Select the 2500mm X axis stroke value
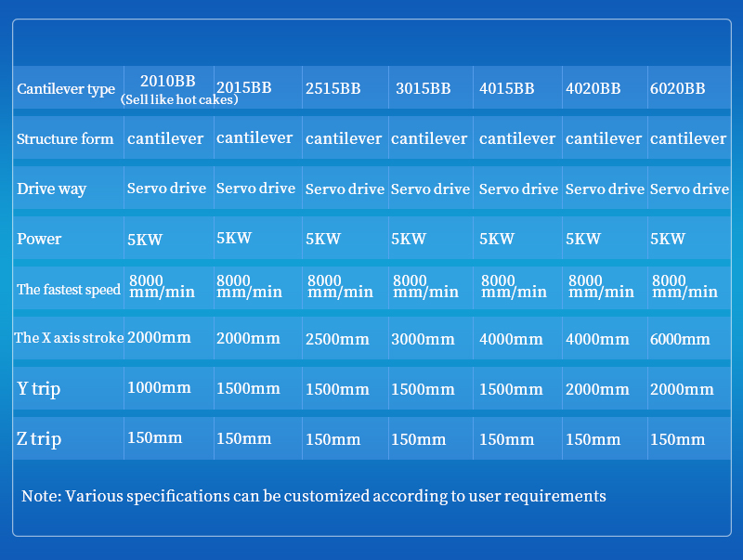Viewport: 743px width, 560px height. coord(337,339)
